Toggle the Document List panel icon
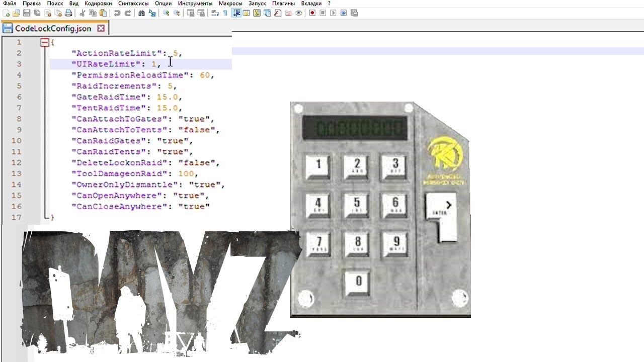Image resolution: width=644 pixels, height=362 pixels. (267, 13)
